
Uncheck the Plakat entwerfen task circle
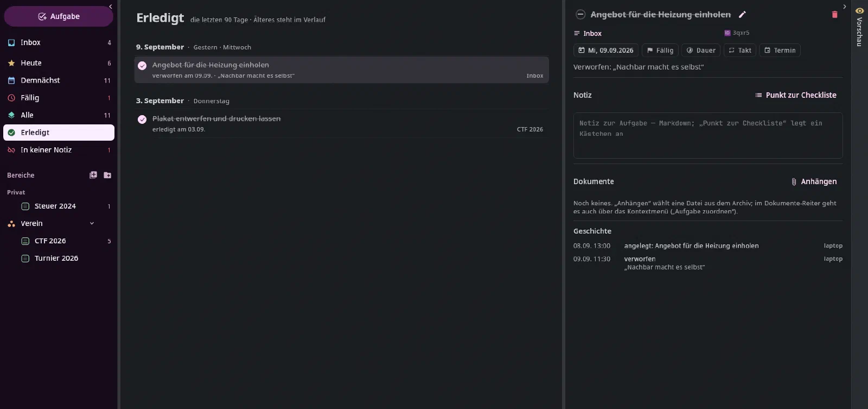click(x=142, y=119)
